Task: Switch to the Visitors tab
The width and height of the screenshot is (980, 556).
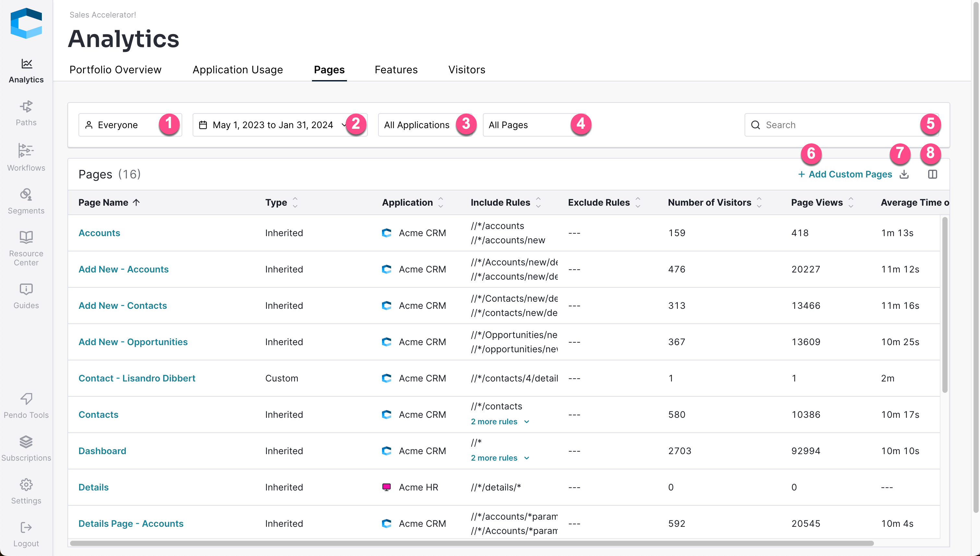Action: click(467, 69)
